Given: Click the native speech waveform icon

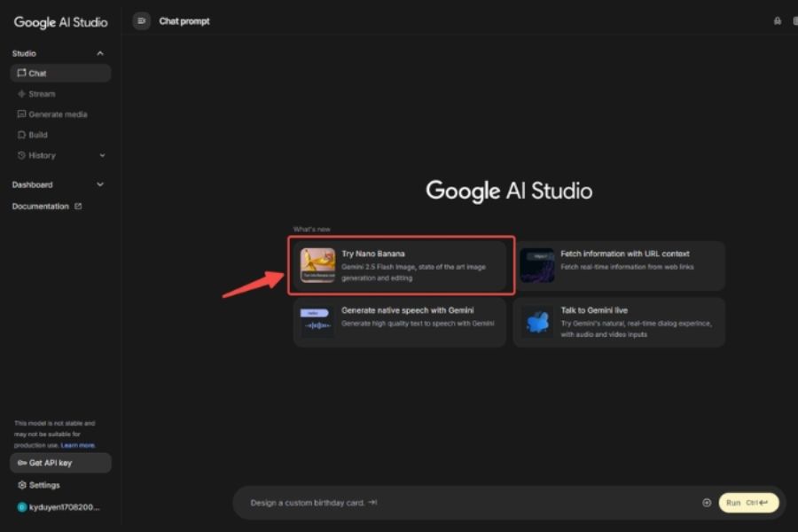Looking at the screenshot, I should (x=317, y=322).
